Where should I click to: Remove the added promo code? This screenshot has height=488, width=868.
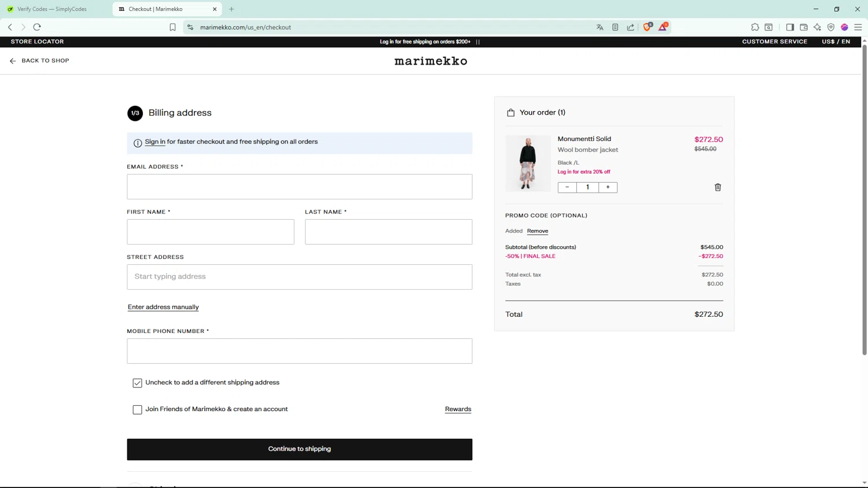click(x=538, y=231)
